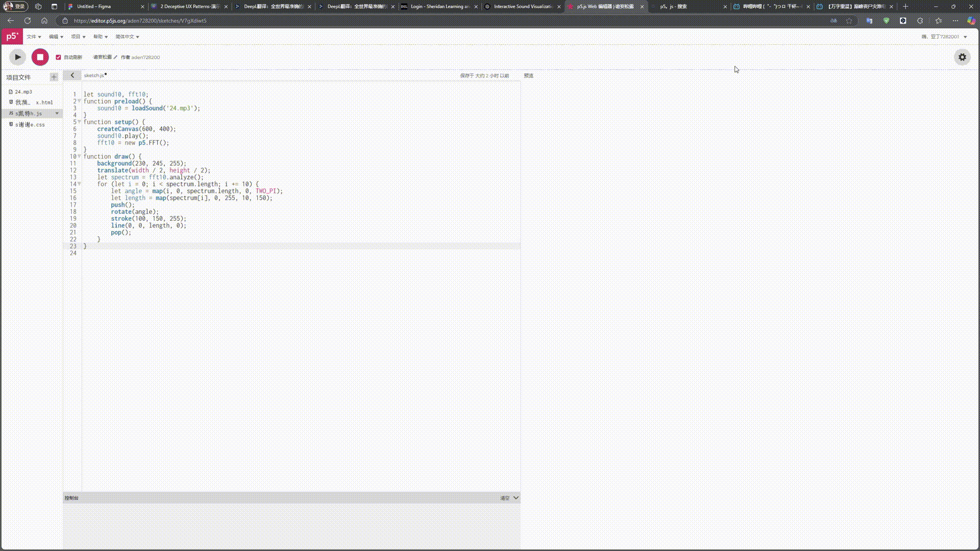Collapse the file sidebar with left arrow
The image size is (980, 551).
(x=72, y=76)
